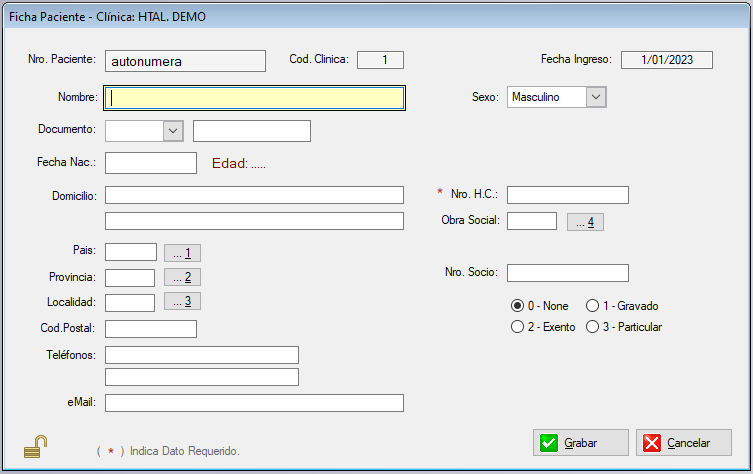Click the padlock icon at bottom left
This screenshot has width=753, height=474.
point(35,447)
